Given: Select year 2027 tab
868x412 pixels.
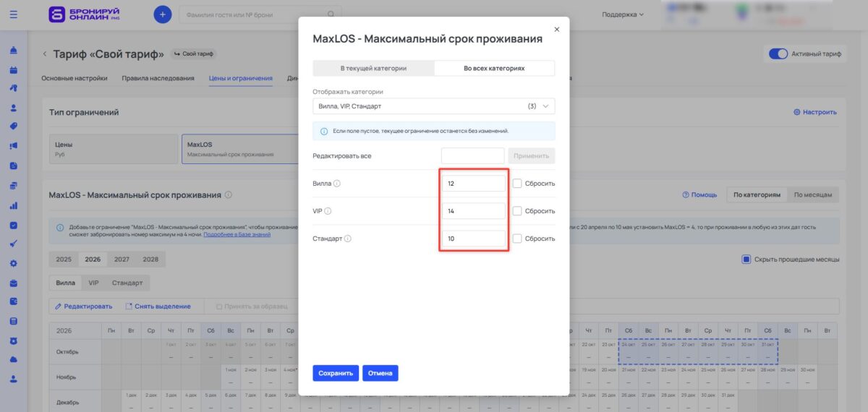Looking at the screenshot, I should click(x=122, y=259).
